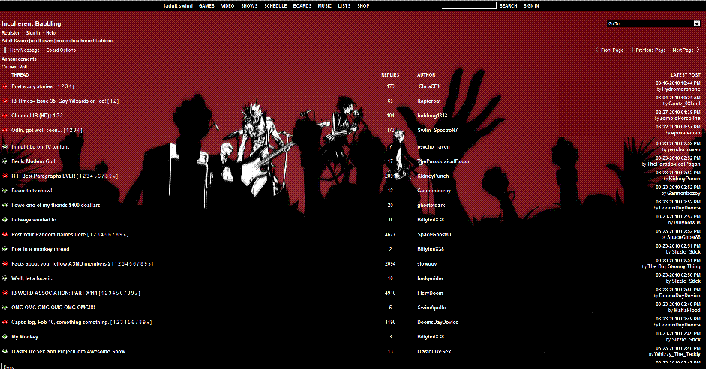The width and height of the screenshot is (706, 369).
Task: Open the adult swim home logo link
Action: point(178,6)
